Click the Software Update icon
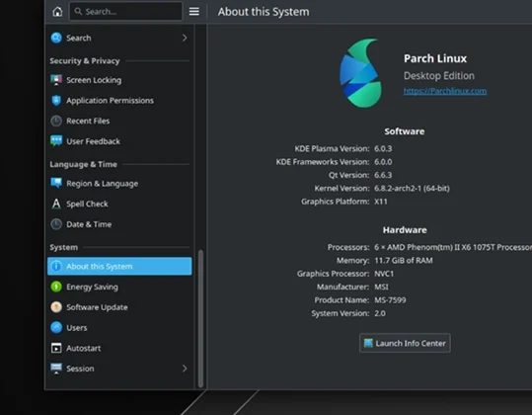 (56, 307)
